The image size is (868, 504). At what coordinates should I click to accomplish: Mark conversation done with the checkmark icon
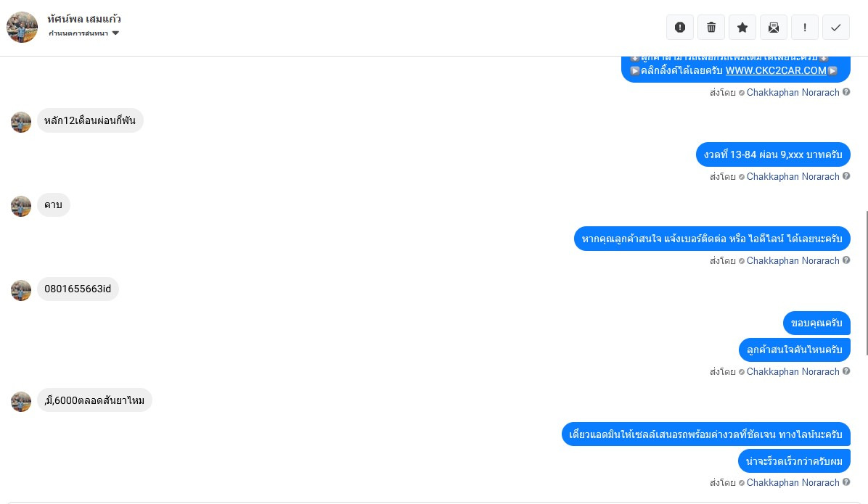pyautogui.click(x=836, y=27)
